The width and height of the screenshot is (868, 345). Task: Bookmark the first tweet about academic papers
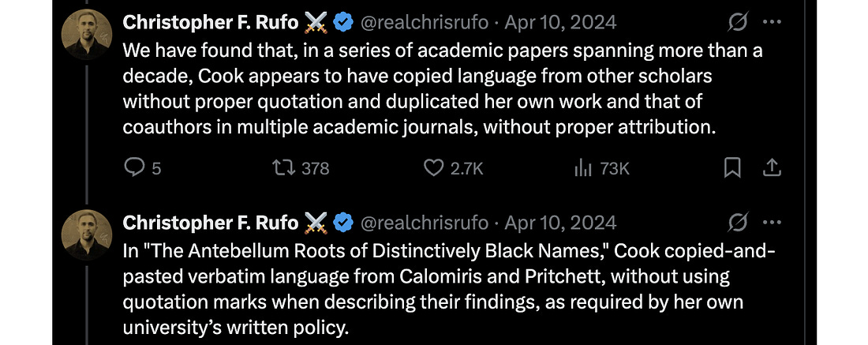click(x=732, y=167)
